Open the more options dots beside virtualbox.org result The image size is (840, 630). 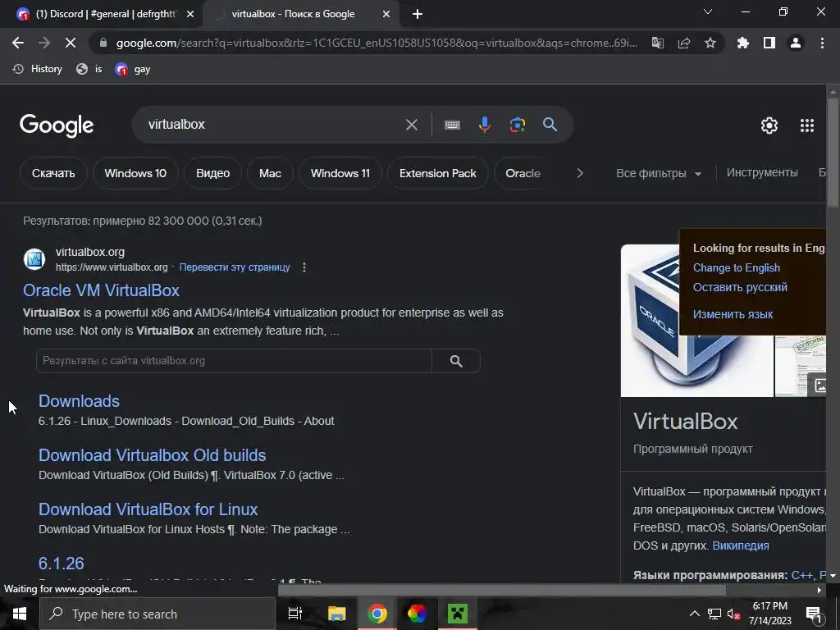pyautogui.click(x=304, y=267)
